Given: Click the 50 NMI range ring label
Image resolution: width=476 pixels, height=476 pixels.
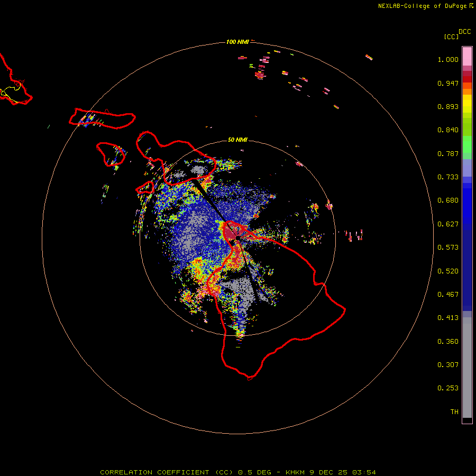Looking at the screenshot, I should [237, 140].
